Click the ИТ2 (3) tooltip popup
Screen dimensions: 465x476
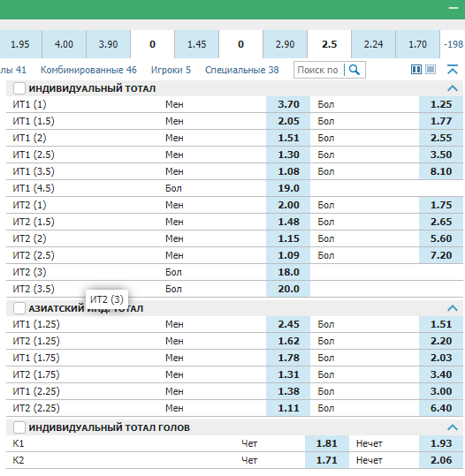[107, 299]
